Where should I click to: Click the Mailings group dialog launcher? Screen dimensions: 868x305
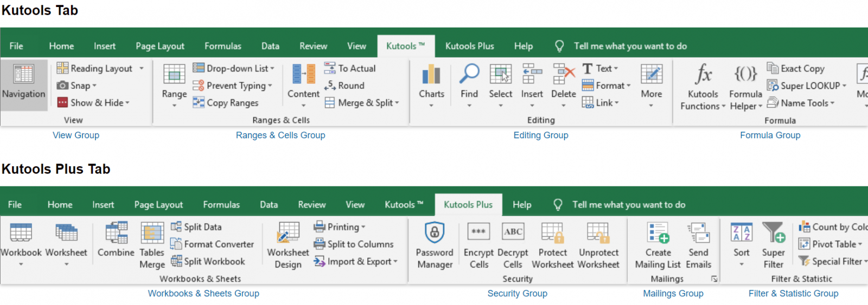pyautogui.click(x=714, y=279)
